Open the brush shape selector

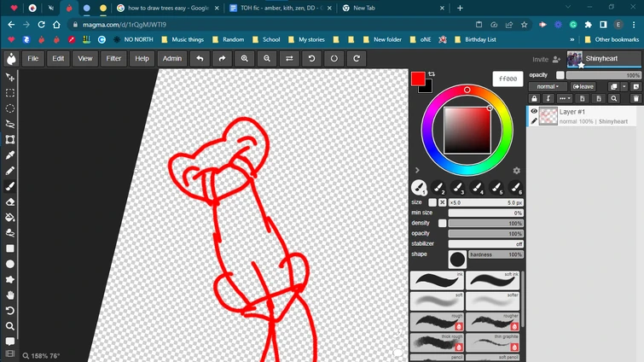(x=457, y=260)
